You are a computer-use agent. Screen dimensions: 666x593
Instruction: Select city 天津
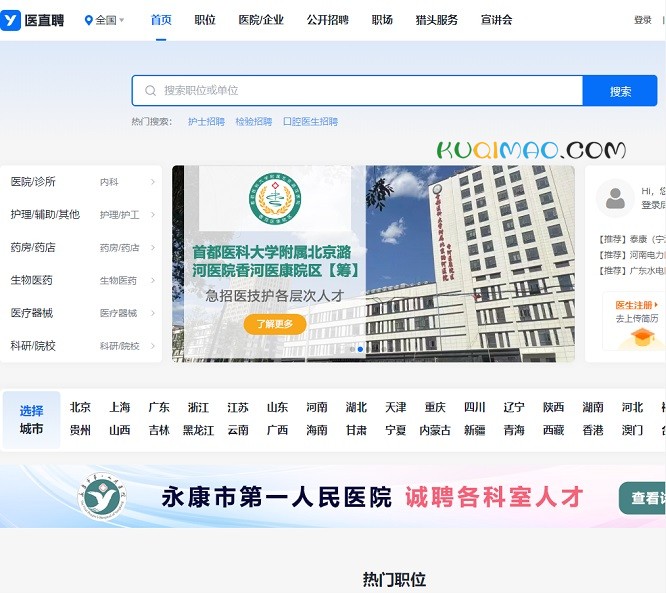click(396, 407)
